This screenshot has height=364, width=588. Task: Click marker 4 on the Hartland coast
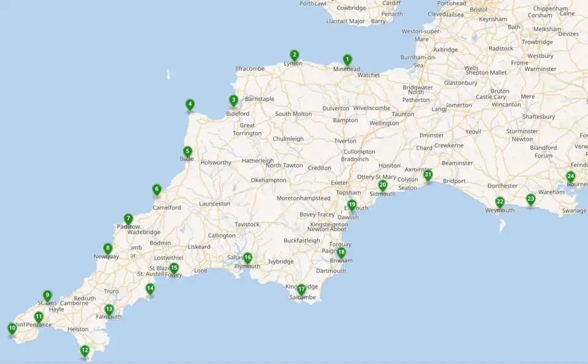click(190, 105)
